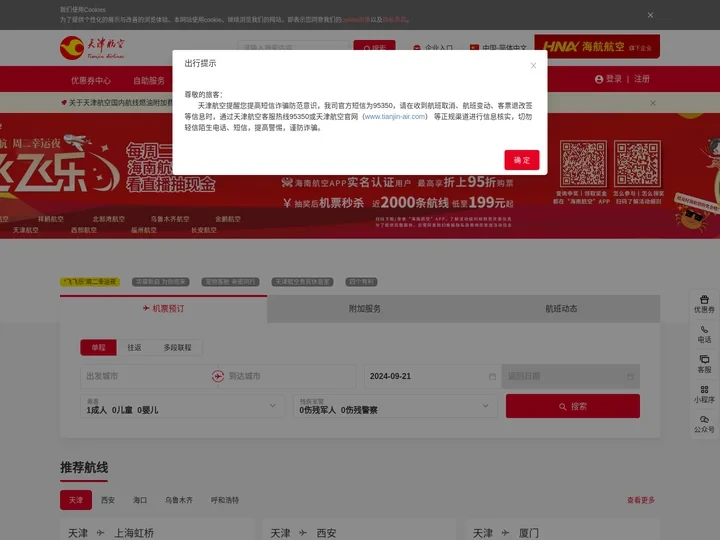This screenshot has width=720, height=540.
Task: Click the calendar icon in departure date
Action: click(492, 377)
